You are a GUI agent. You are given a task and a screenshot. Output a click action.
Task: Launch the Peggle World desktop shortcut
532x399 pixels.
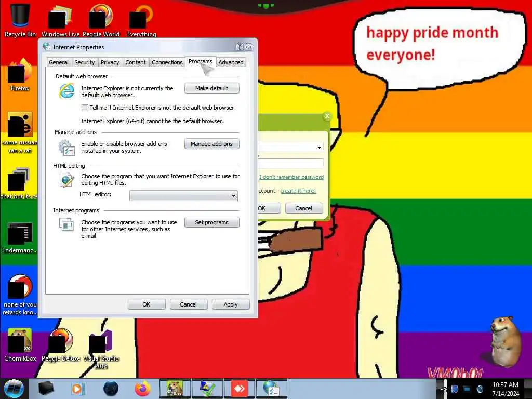(101, 20)
